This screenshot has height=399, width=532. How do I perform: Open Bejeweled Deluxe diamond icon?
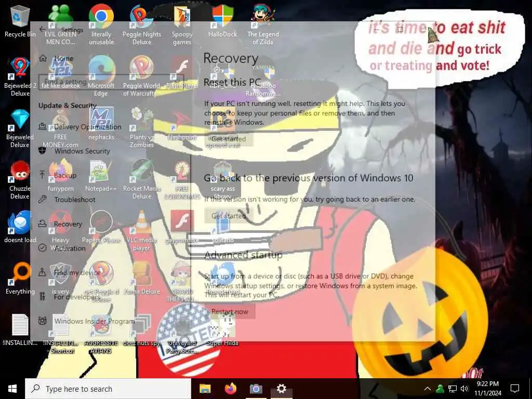click(20, 128)
